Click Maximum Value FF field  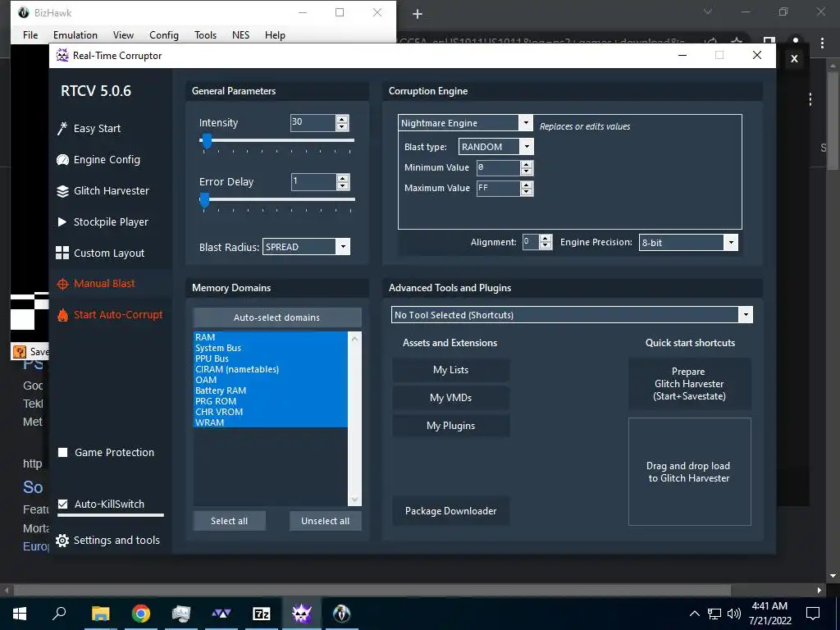tap(498, 188)
